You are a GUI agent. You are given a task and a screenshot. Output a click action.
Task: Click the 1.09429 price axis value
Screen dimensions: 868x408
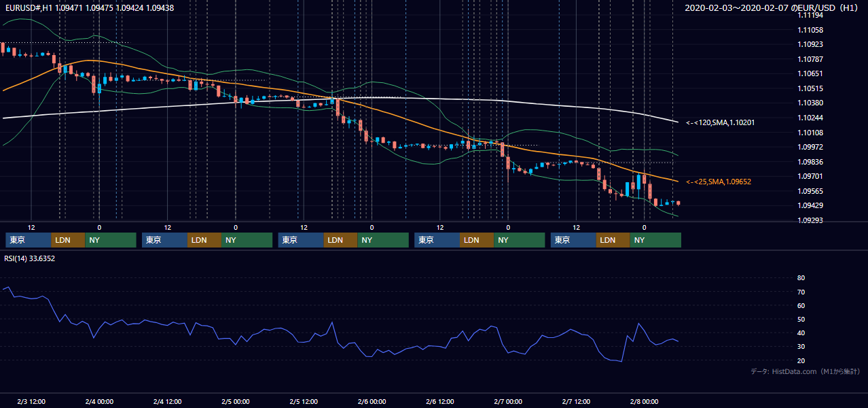tap(810, 205)
